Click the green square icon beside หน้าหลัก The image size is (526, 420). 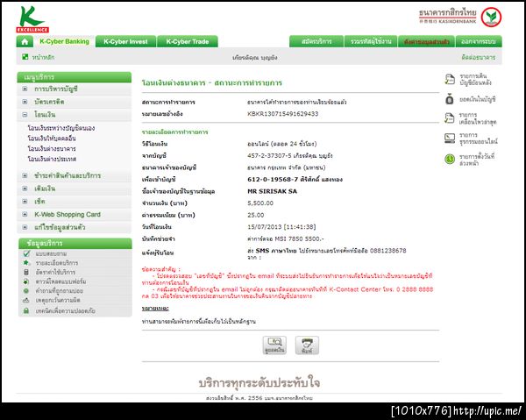click(25, 57)
